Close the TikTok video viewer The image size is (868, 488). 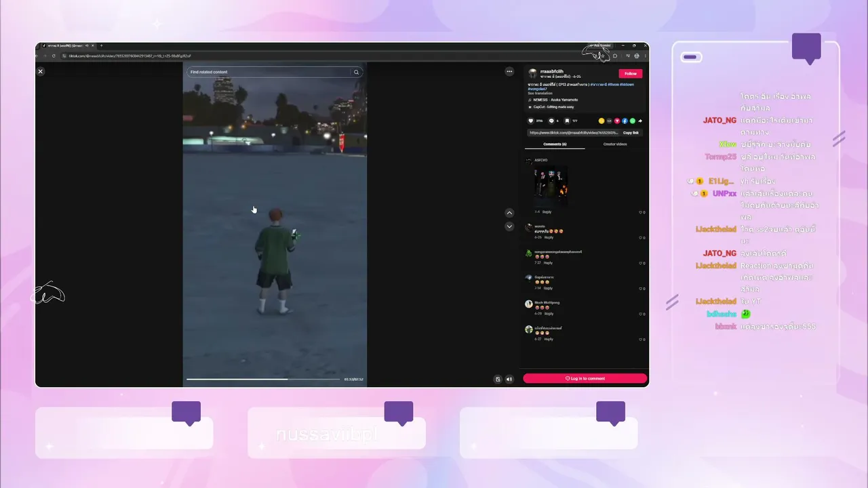[40, 71]
